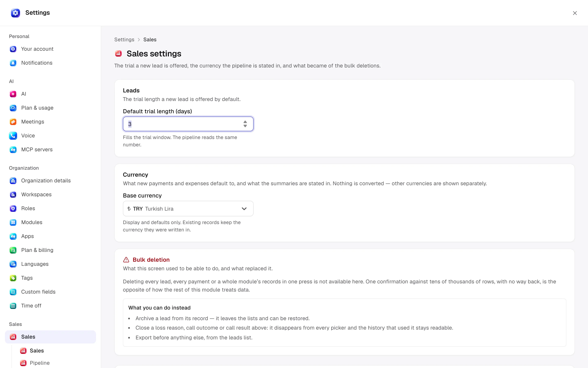Click the Notifications bell icon
The image size is (588, 368).
(x=13, y=63)
